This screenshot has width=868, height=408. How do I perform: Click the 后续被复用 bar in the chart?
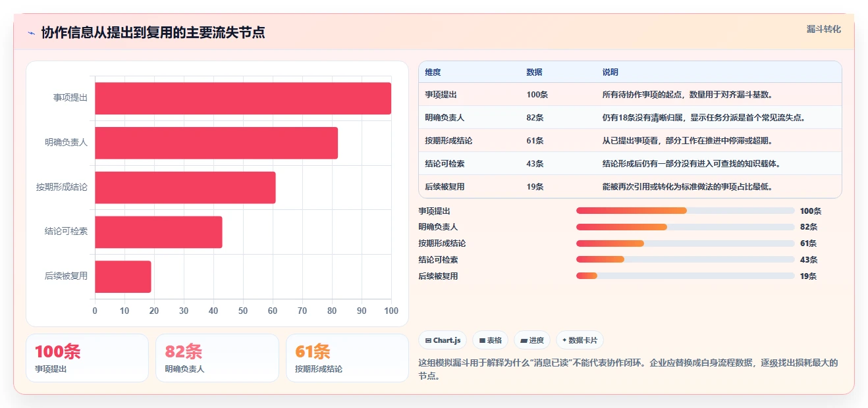[123, 277]
